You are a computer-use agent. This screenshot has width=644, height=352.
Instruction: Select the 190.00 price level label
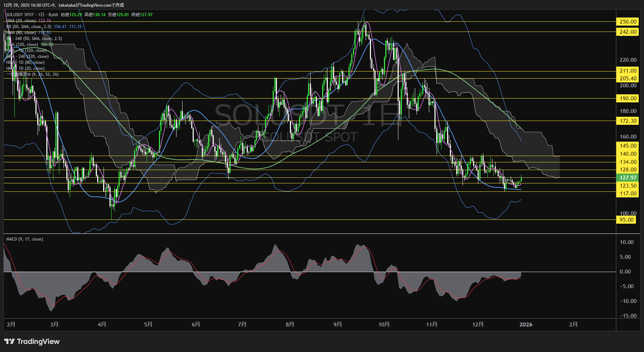pos(628,99)
